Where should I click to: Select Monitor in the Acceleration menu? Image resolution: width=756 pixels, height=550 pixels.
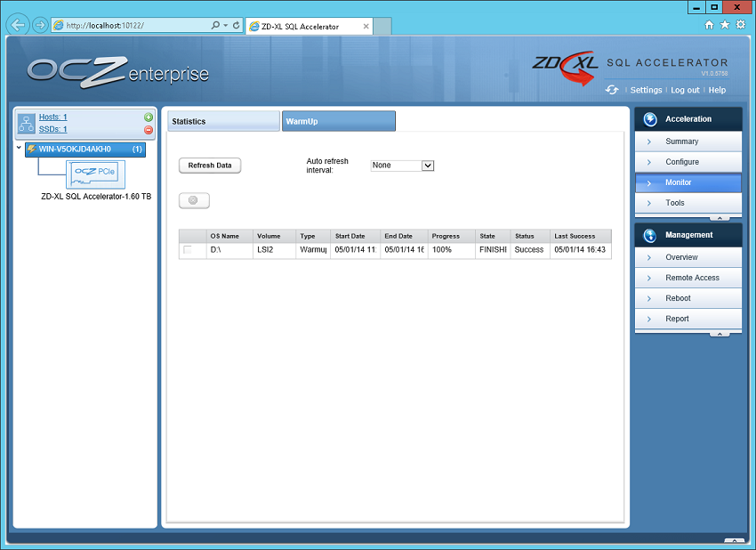[x=688, y=182]
